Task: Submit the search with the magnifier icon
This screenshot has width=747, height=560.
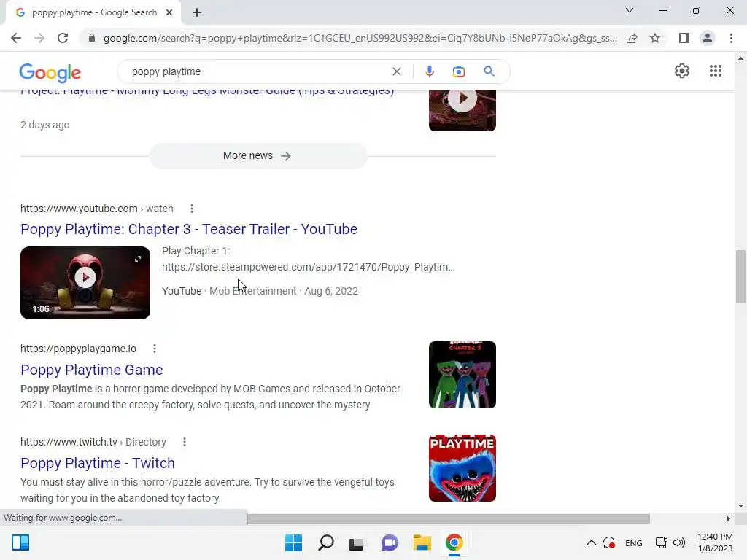Action: [489, 71]
